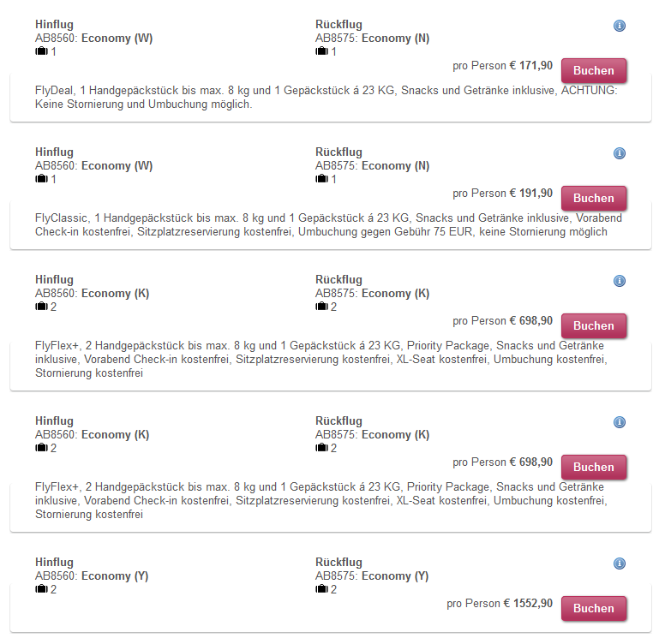Click Hinflug heading of the FlyDeal offer
The image size is (665, 644).
pyautogui.click(x=54, y=25)
